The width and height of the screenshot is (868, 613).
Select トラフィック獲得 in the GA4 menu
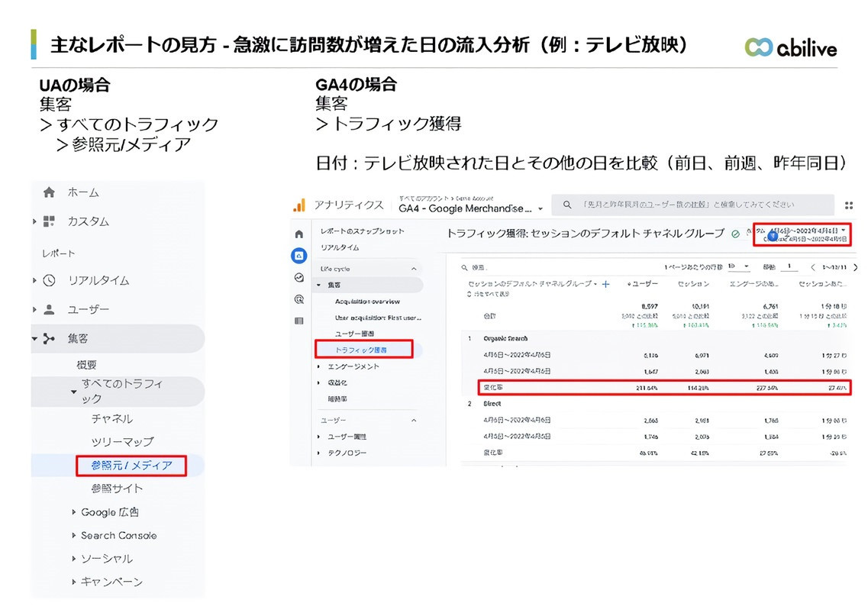pos(363,350)
